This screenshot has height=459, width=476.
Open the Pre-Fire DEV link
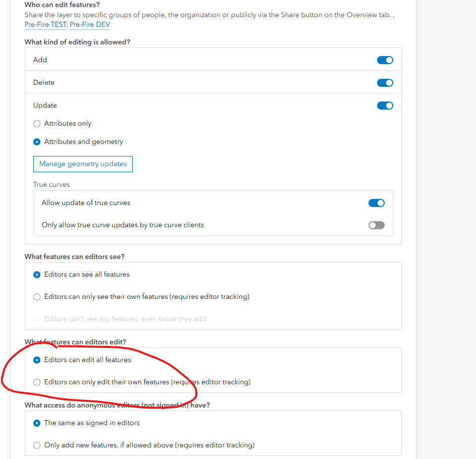[x=89, y=24]
